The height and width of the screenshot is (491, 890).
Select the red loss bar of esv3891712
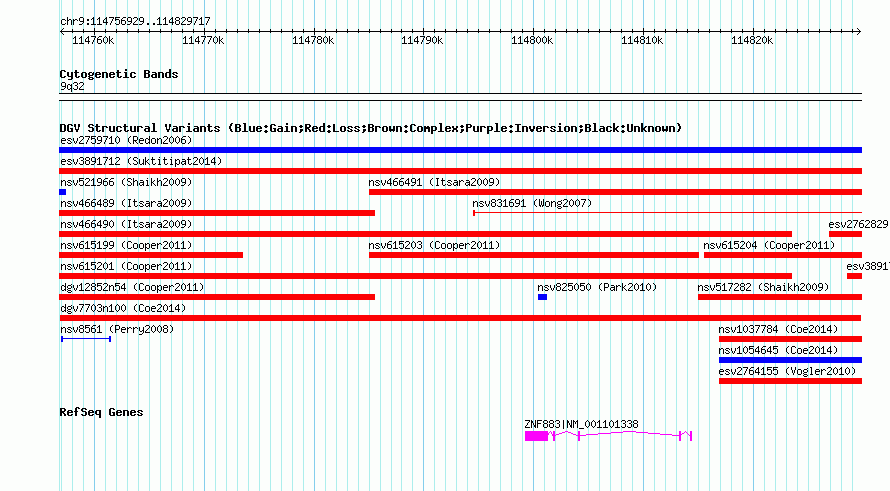pos(460,171)
